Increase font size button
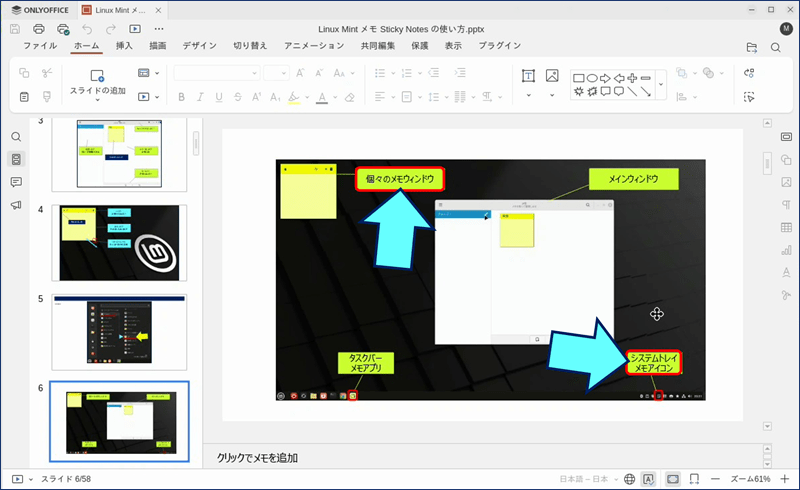This screenshot has width=800, height=490. (x=301, y=73)
